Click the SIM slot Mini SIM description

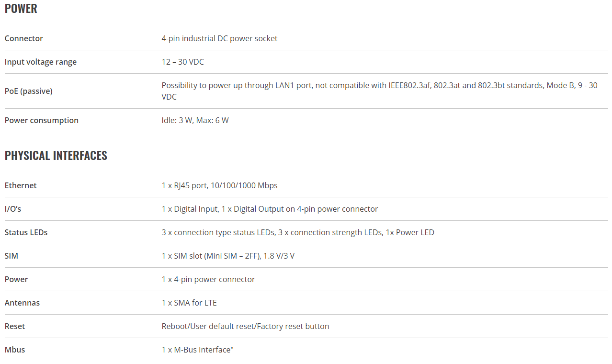[x=228, y=256]
